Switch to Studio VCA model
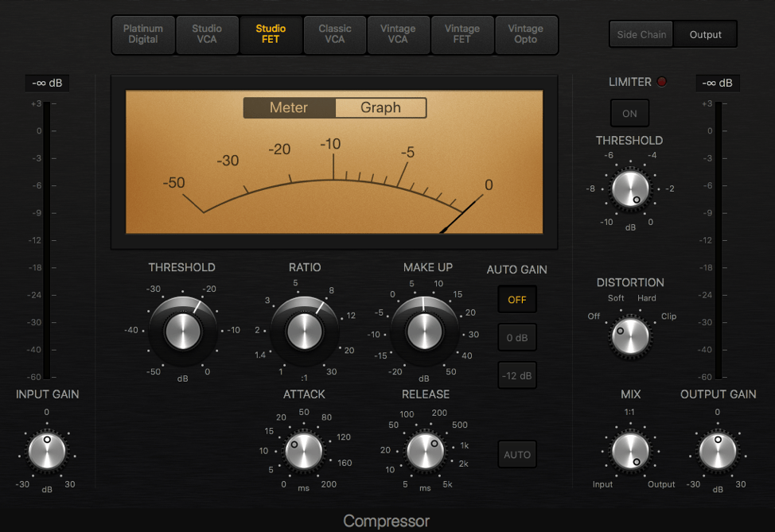Image resolution: width=775 pixels, height=532 pixels. [x=207, y=34]
